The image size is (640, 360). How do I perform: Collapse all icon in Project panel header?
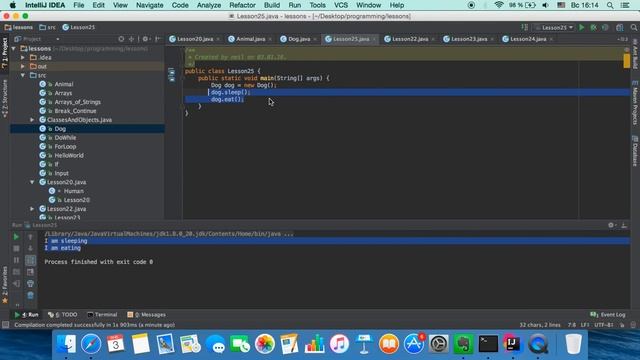coord(131,39)
